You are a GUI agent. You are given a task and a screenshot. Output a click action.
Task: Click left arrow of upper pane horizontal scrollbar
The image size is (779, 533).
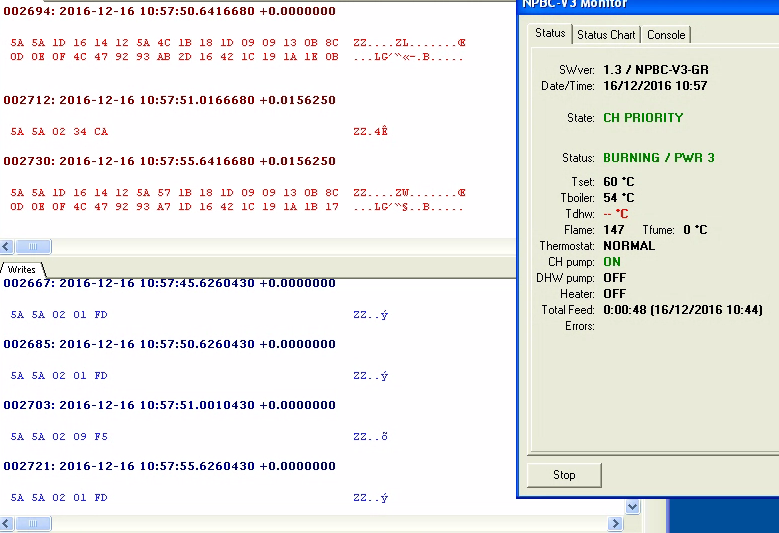pyautogui.click(x=7, y=246)
